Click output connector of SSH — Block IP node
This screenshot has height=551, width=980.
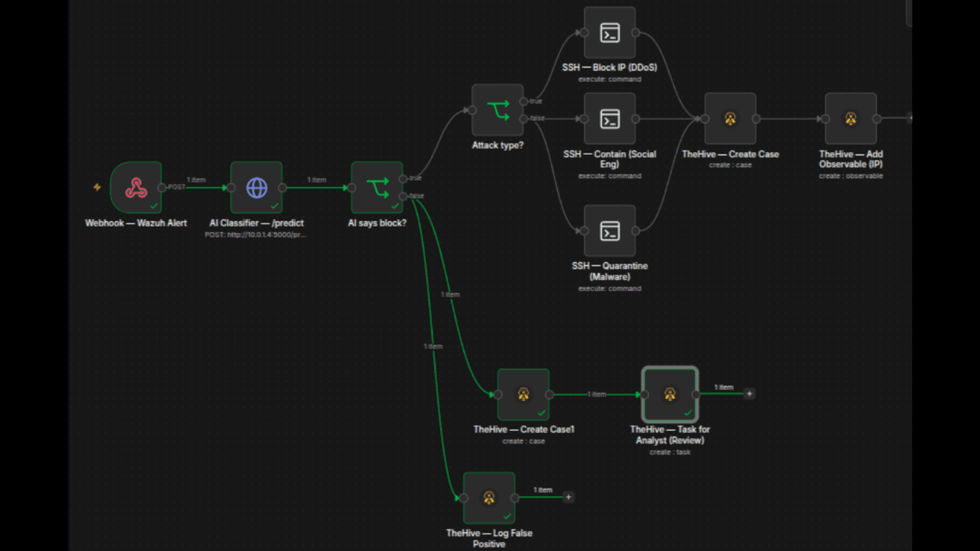[635, 33]
